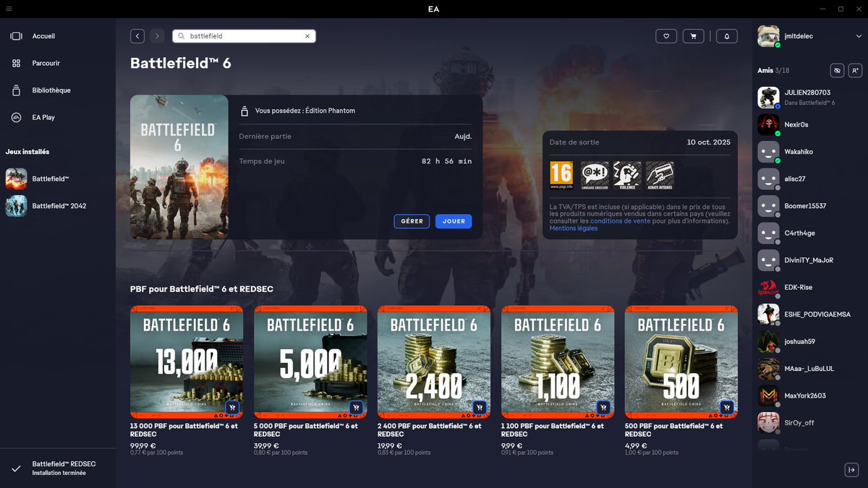Expand the jmltdelec profile dropdown
868x488 pixels.
[859, 36]
